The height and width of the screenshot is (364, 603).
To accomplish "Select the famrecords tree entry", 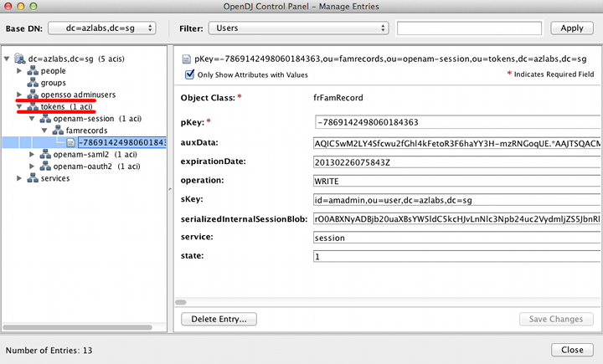I will 86,131.
